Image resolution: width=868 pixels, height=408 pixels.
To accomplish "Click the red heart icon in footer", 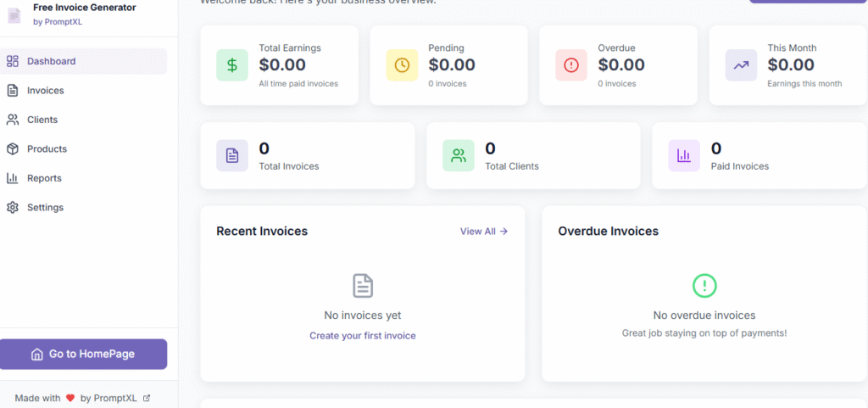I will 70,398.
